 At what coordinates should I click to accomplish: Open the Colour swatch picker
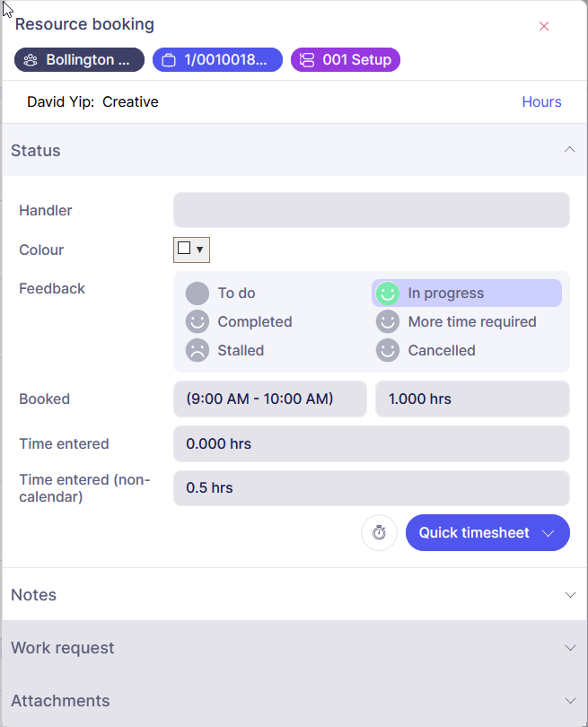click(191, 250)
